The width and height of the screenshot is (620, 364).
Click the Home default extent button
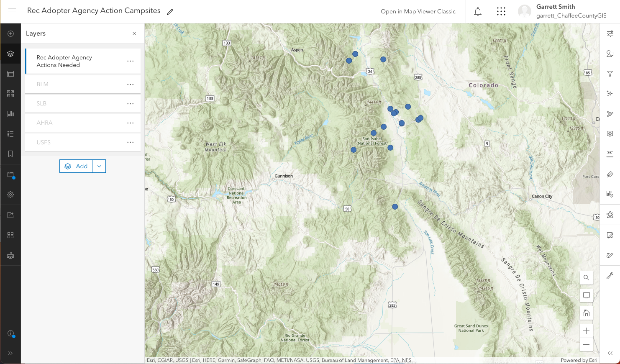point(586,313)
